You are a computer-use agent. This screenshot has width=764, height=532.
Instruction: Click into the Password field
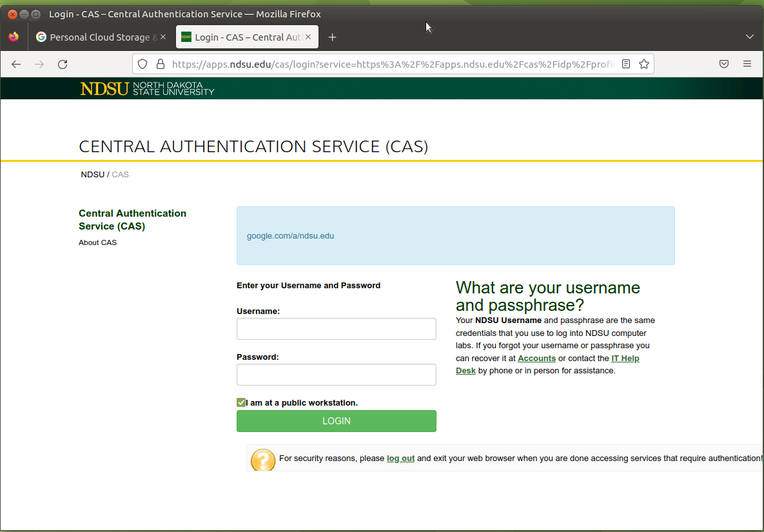pyautogui.click(x=337, y=375)
